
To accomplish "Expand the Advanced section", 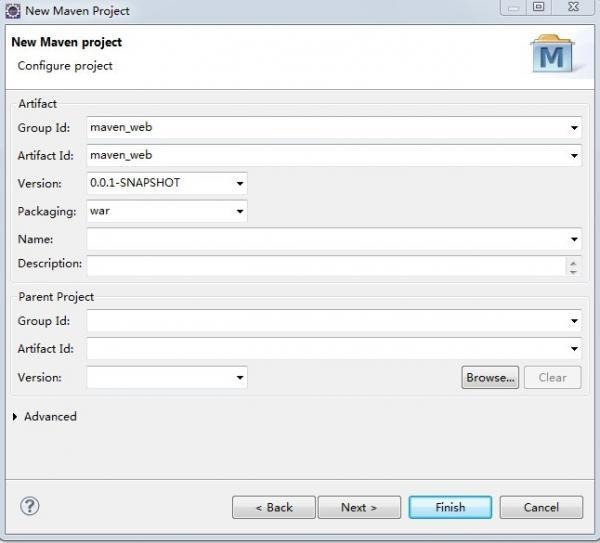I will pos(15,416).
